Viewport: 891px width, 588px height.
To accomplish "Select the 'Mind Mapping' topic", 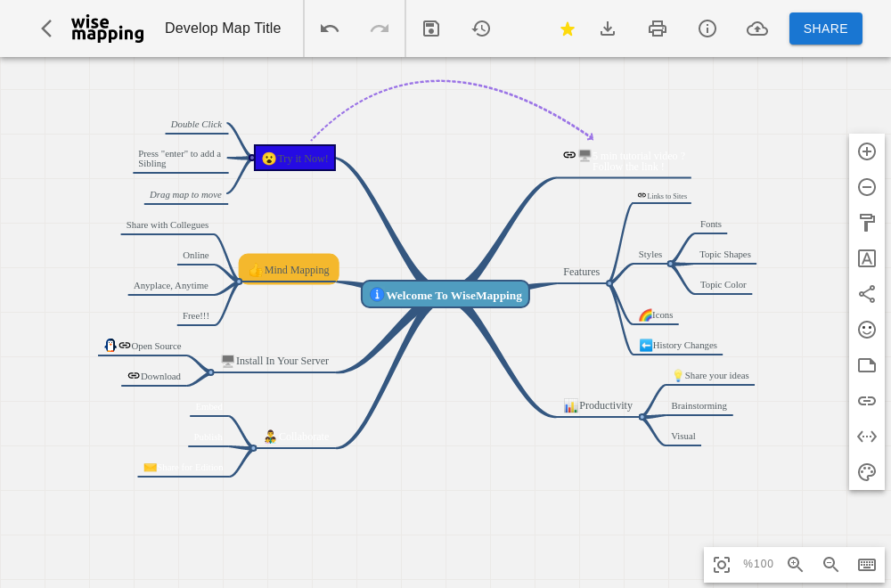I will 289,269.
